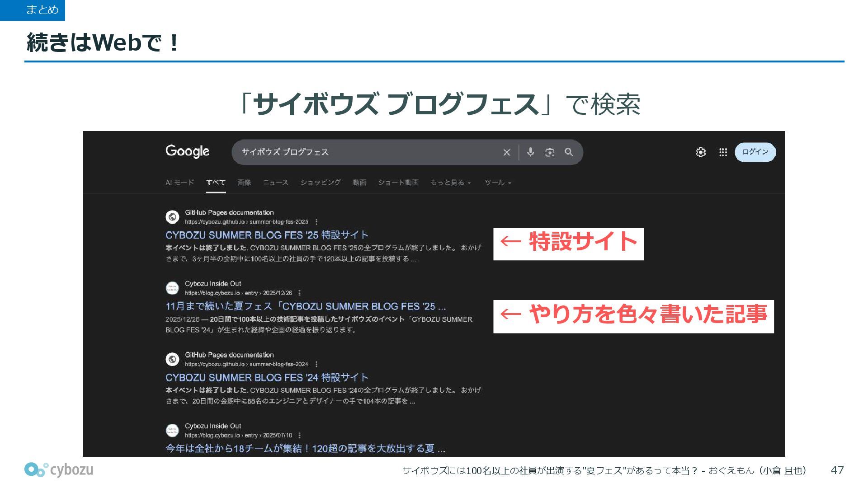Viewport: 868px width, 488px height.
Task: Select the AI モード tab
Action: pyautogui.click(x=179, y=183)
